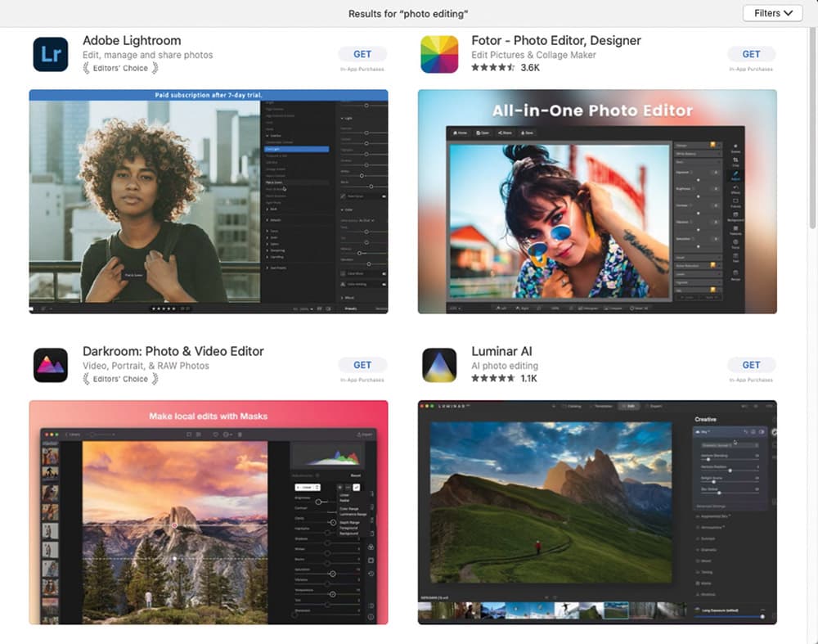Click In-App Purchases label under Darkroom's GET
This screenshot has width=818, height=644.
pyautogui.click(x=362, y=380)
